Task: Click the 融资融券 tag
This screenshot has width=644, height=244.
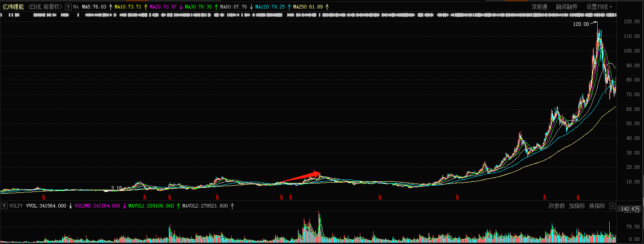Action: tap(567, 7)
